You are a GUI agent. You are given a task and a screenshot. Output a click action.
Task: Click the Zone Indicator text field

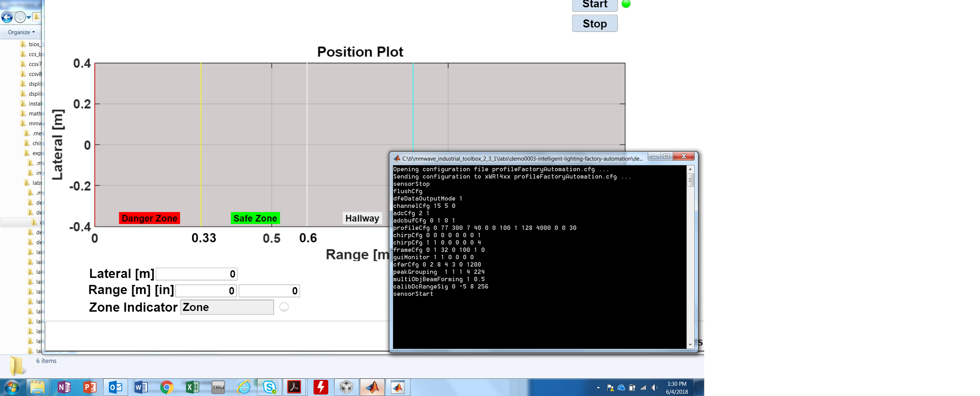pyautogui.click(x=227, y=307)
